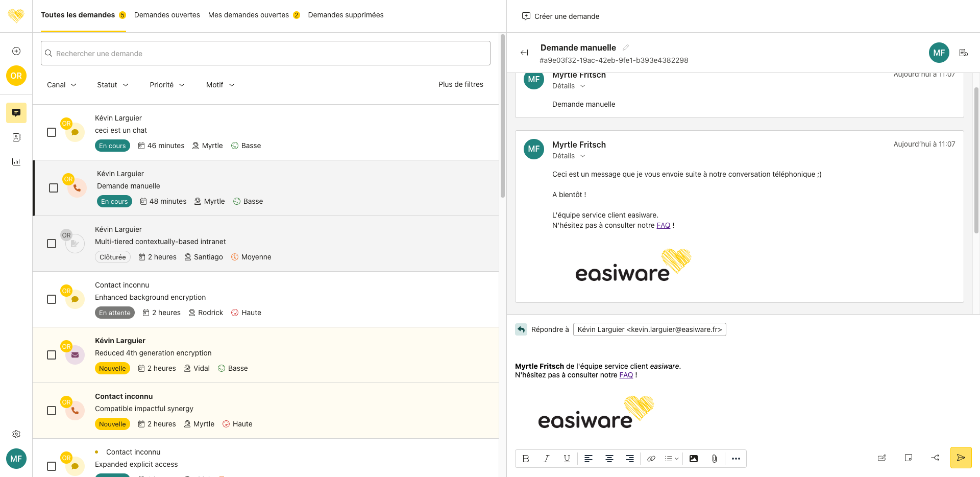This screenshot has width=980, height=477.
Task: Expand Détails under Myrtle Fritsch 11:07 message
Action: point(568,156)
